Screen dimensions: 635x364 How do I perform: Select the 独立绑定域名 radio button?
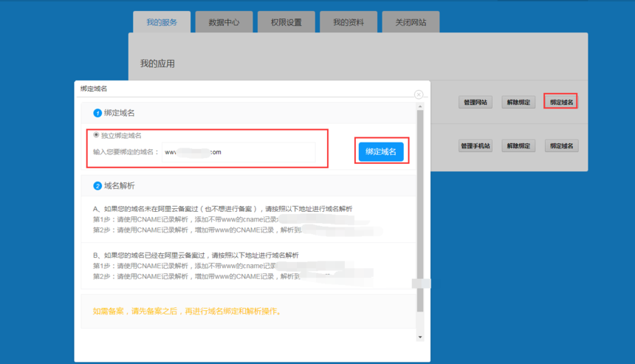[96, 135]
